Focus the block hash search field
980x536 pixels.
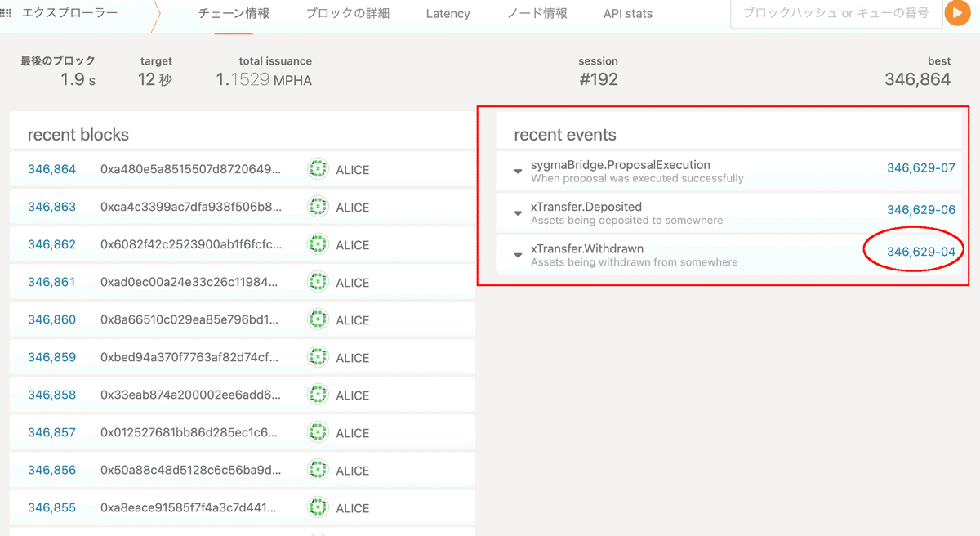pos(835,14)
